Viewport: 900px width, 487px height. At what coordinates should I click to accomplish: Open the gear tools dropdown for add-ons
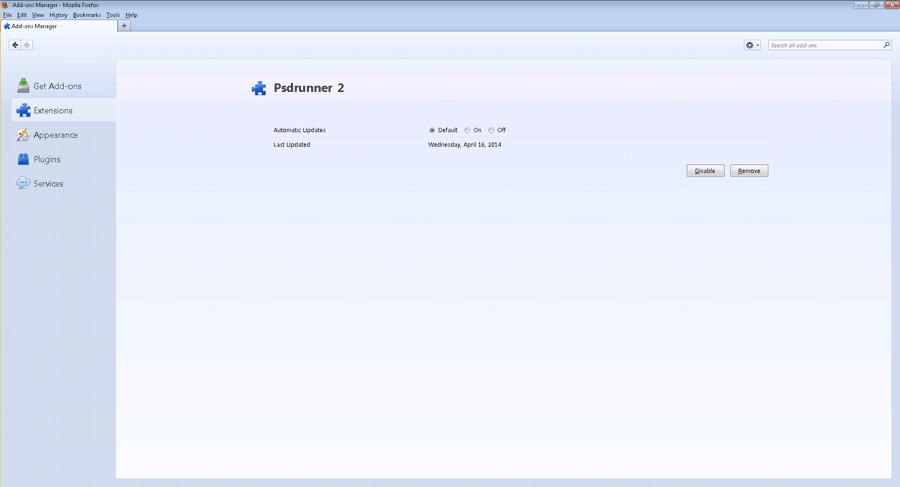coord(752,45)
